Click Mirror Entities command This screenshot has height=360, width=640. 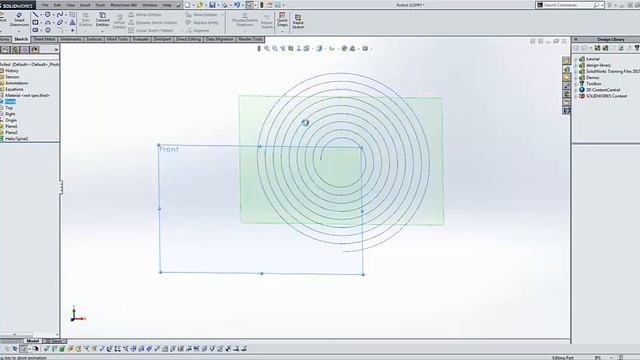tap(145, 15)
